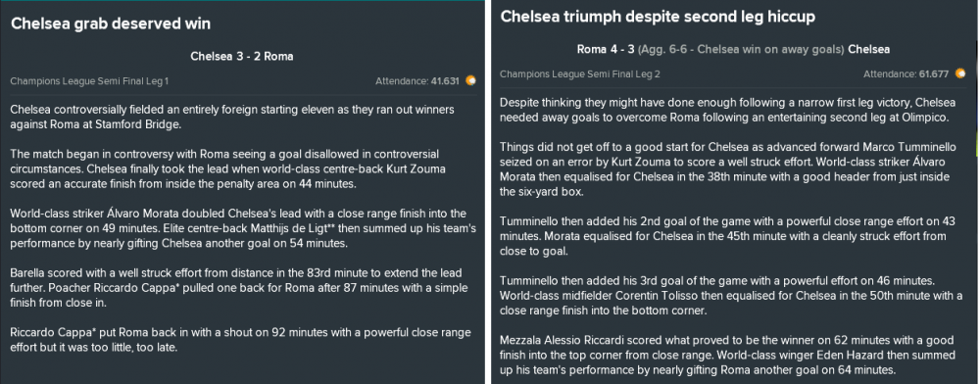Image resolution: width=980 pixels, height=384 pixels.
Task: Click the 'Champions League Semi Final Leg 2' label
Action: 580,74
